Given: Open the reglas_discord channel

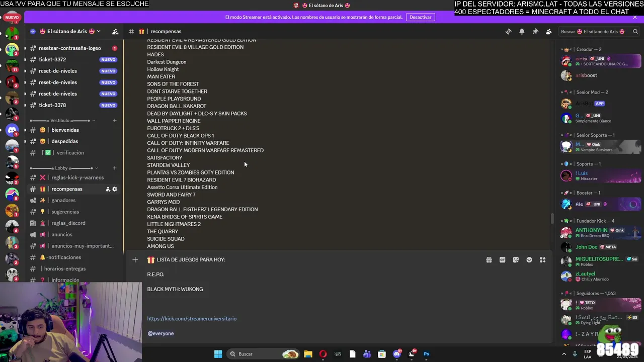Looking at the screenshot, I should coord(73,223).
